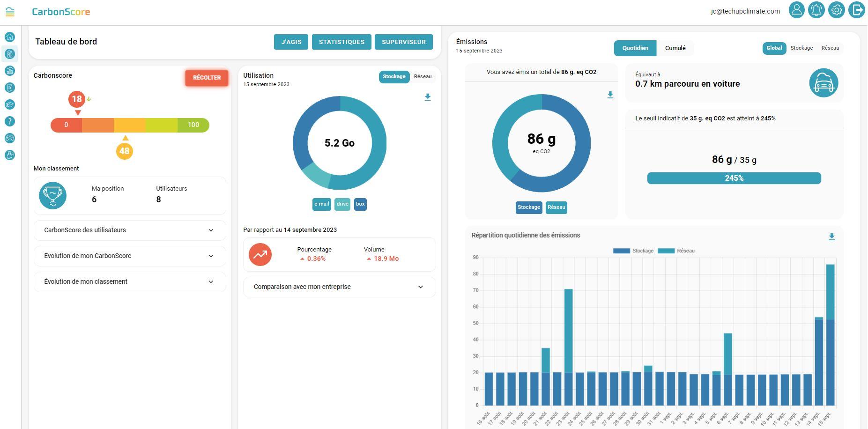This screenshot has width=868, height=429.
Task: Select the Stockage filter in the Émissions header
Action: point(801,48)
